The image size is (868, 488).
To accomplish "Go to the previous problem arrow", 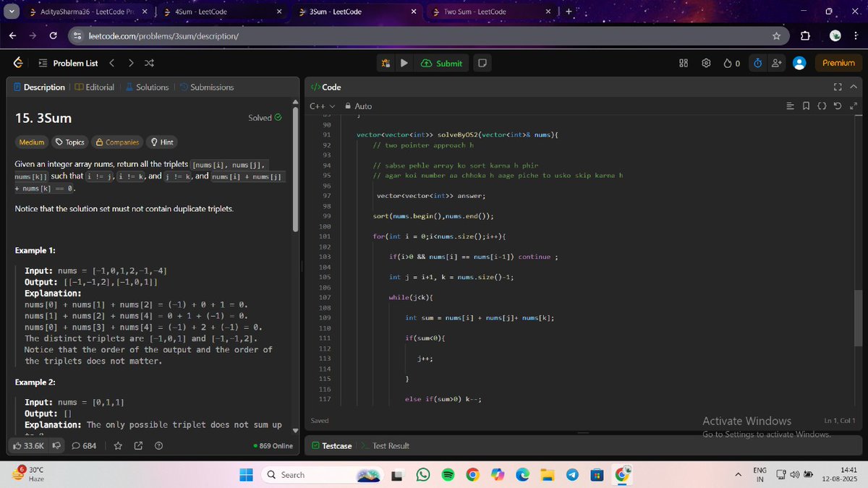I will [112, 63].
